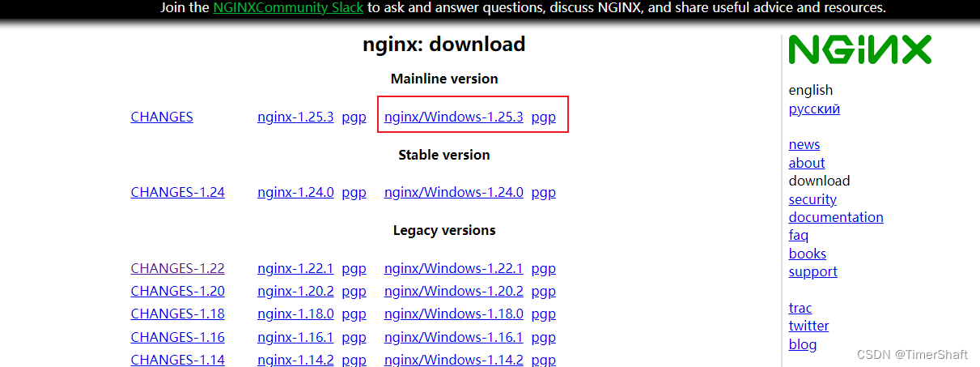Click the 'nginx: download' page heading
This screenshot has height=367, width=980.
tap(444, 44)
